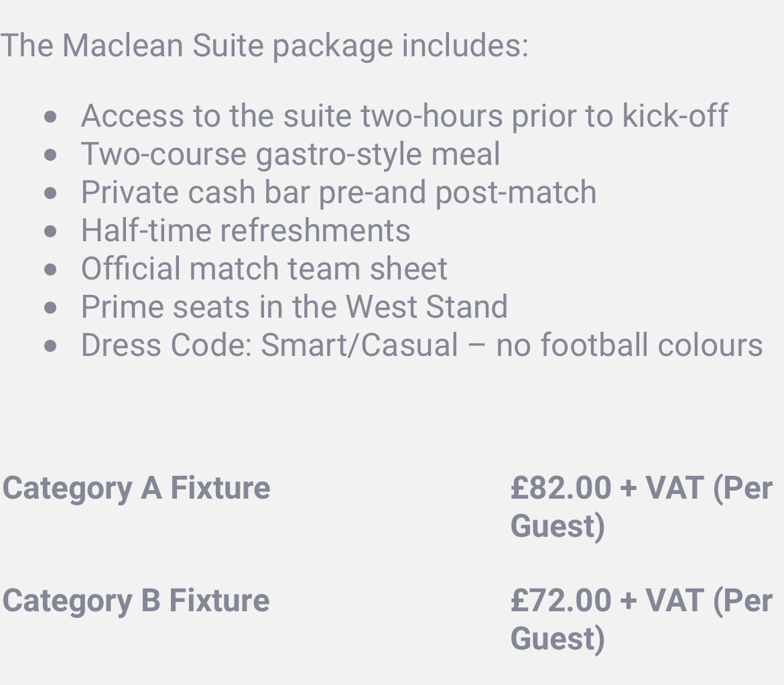Click the 'Category B Fixture' label
This screenshot has width=784, height=685.
[135, 601]
